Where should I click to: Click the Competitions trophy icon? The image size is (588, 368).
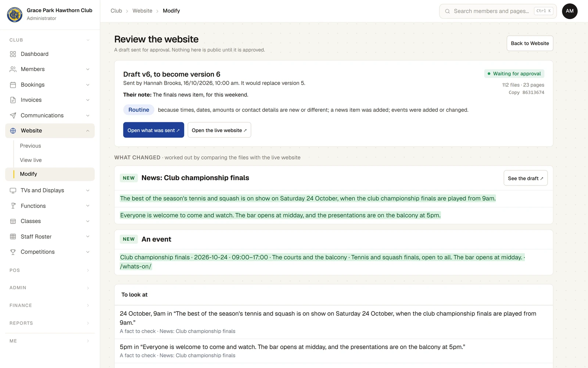[13, 252]
